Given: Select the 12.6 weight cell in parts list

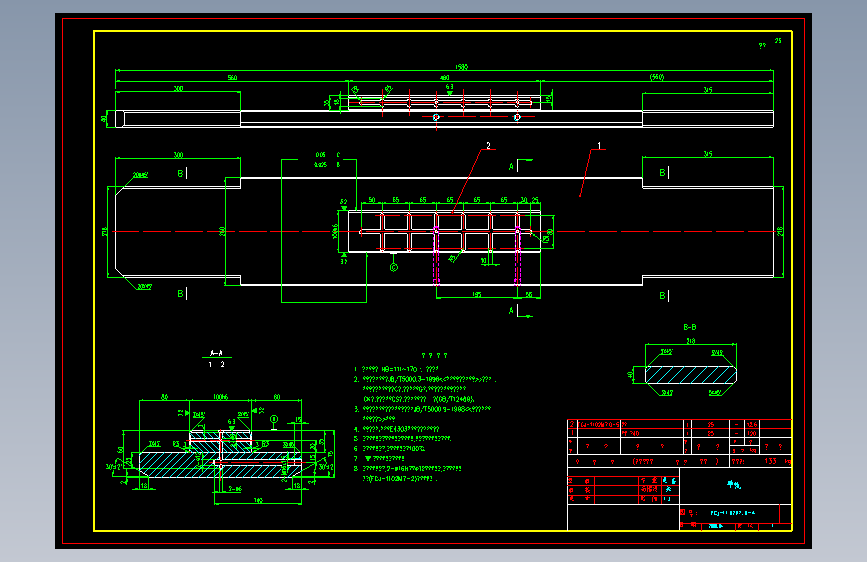Looking at the screenshot, I should 751,425.
